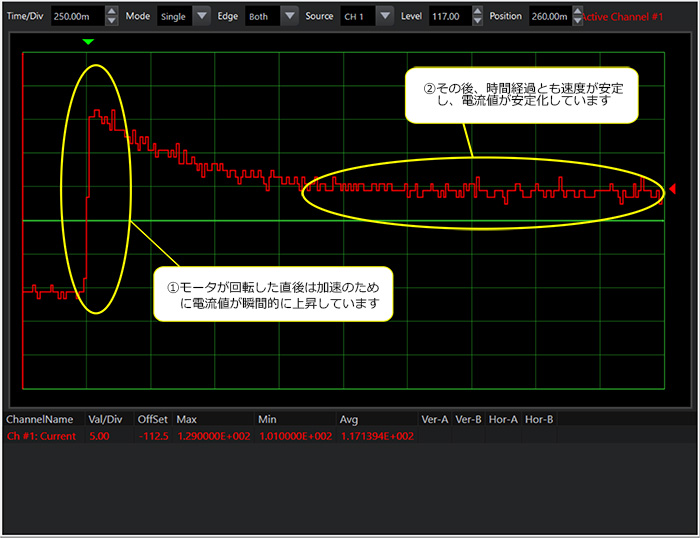Screen dimensions: 700x538
Task: Click the Ver-B column header
Action: [468, 419]
